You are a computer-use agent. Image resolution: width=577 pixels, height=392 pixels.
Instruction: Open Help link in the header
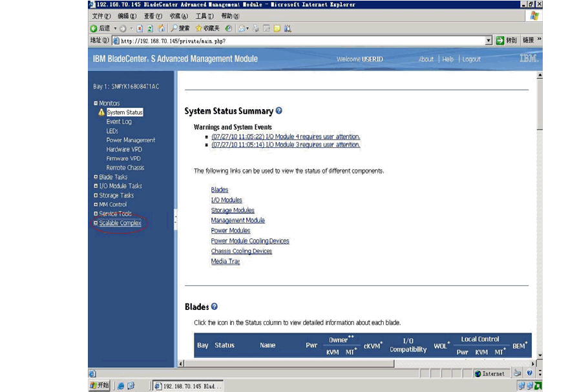(448, 59)
